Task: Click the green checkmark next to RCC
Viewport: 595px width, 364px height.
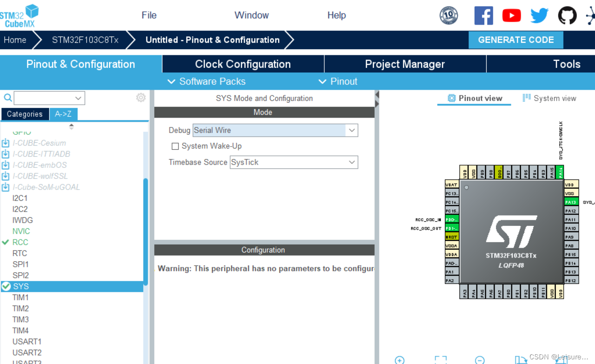Action: click(6, 242)
